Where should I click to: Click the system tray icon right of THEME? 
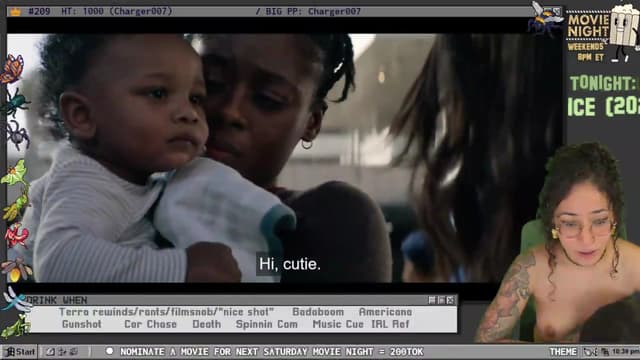coord(588,352)
